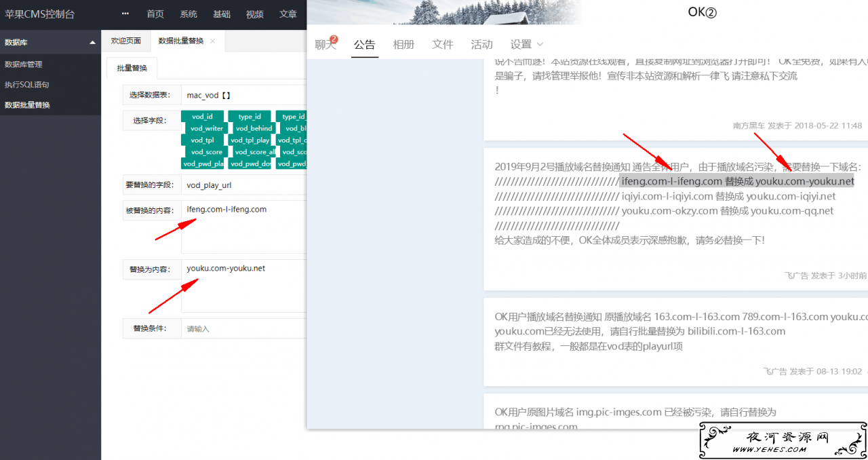Open the 文件 tab in the group window

click(443, 45)
